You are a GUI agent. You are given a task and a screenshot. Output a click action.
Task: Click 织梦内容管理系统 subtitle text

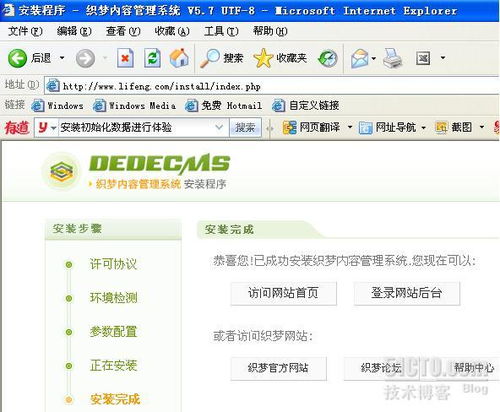coord(138,184)
